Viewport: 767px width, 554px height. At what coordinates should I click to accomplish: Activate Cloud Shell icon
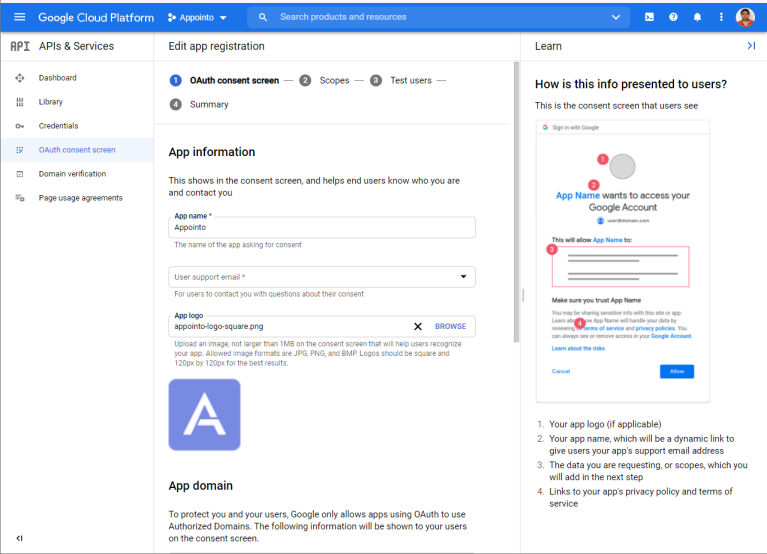649,17
